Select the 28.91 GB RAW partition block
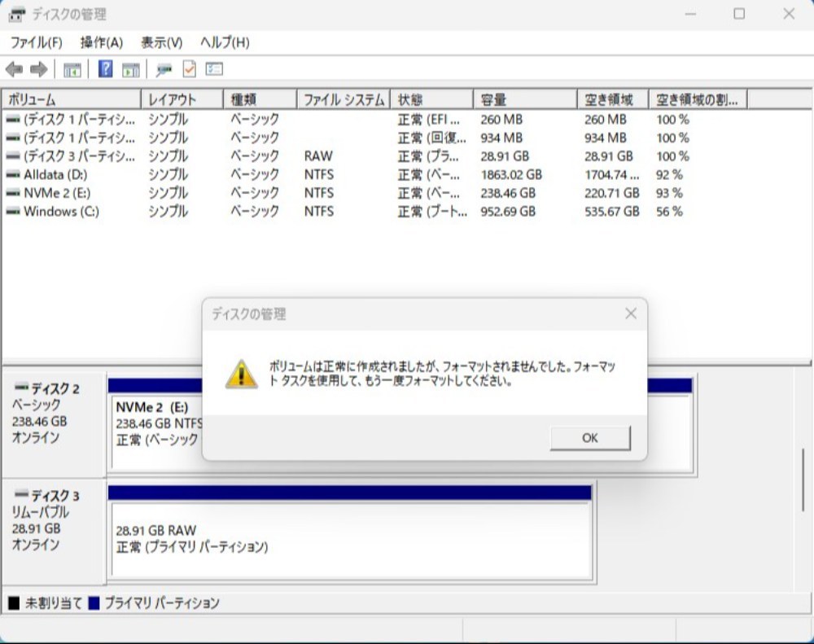 pos(352,539)
